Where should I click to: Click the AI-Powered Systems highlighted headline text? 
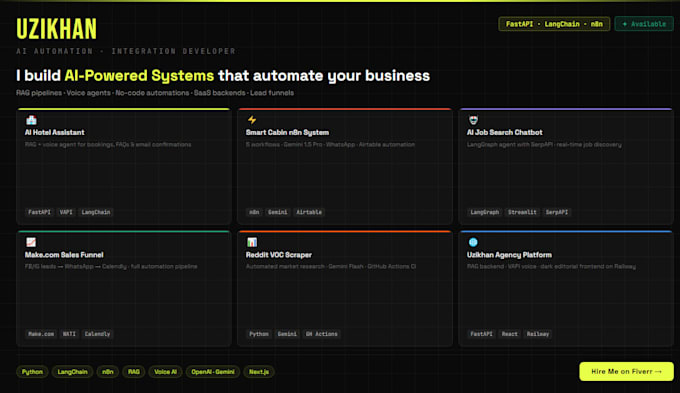pyautogui.click(x=139, y=76)
